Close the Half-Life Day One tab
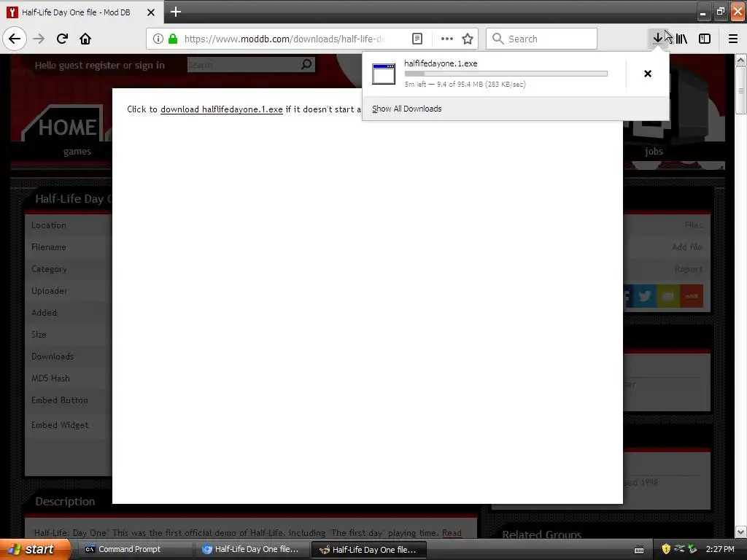 pyautogui.click(x=150, y=12)
